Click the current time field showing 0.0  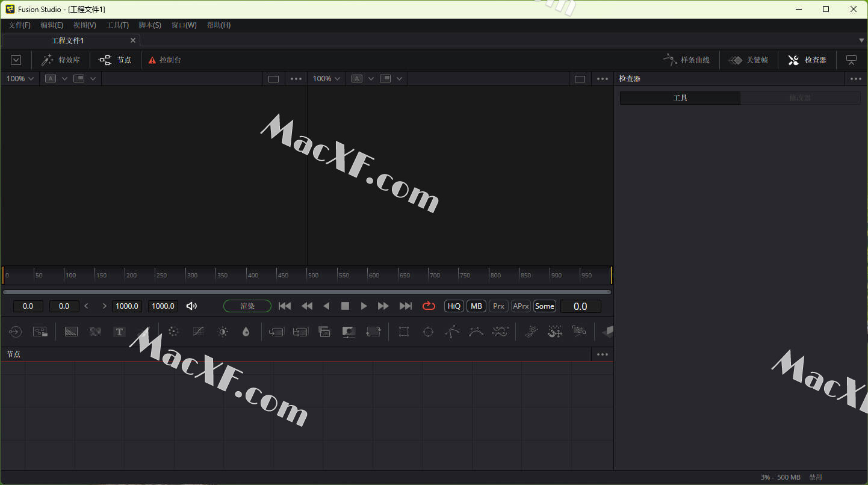click(580, 306)
